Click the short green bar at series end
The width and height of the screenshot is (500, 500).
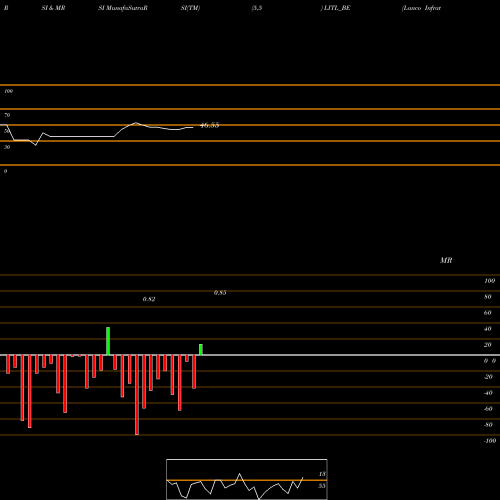(x=201, y=350)
